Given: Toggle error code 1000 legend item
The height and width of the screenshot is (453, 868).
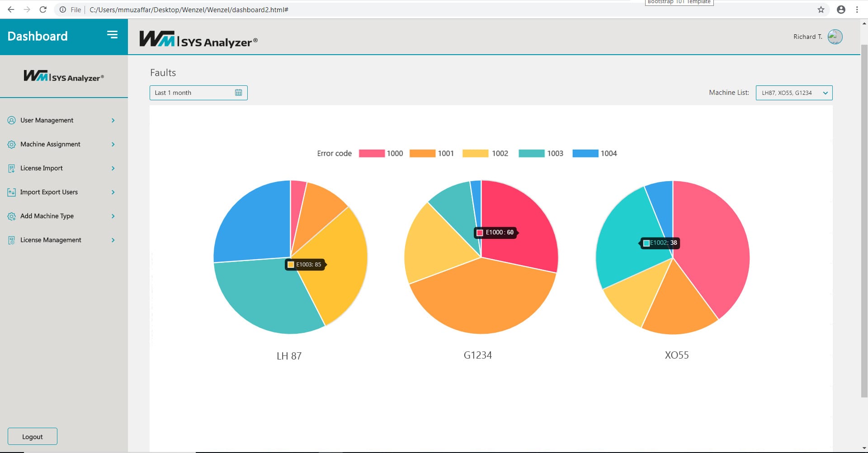Looking at the screenshot, I should click(381, 154).
